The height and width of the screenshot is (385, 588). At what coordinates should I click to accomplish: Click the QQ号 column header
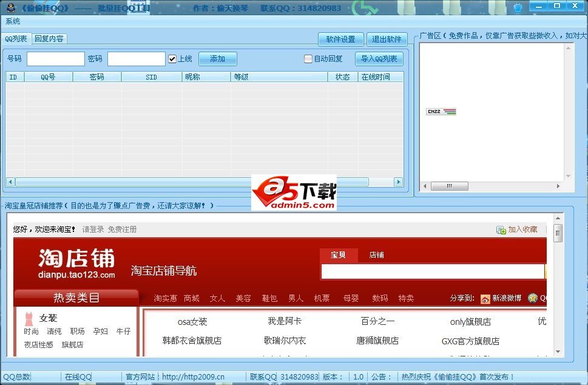click(49, 77)
